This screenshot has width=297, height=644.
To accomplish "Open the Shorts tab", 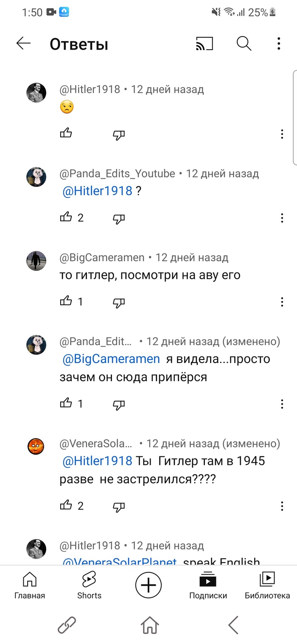I will click(89, 586).
